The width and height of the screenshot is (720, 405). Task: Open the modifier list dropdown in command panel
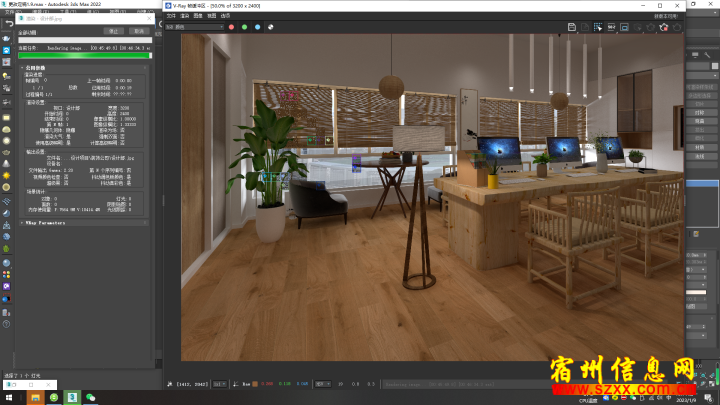702,75
